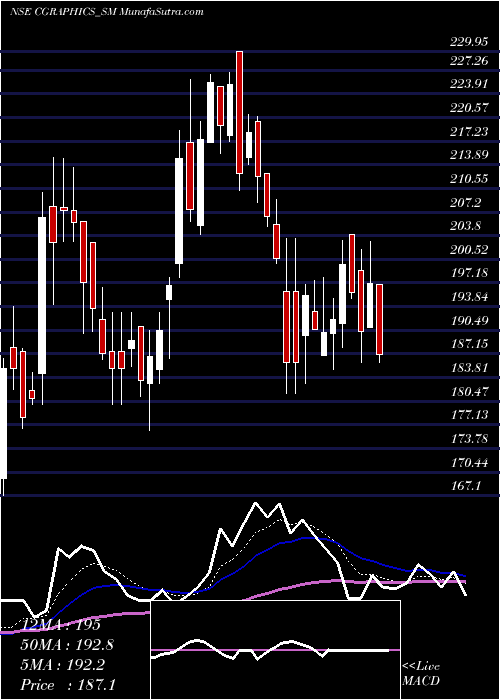Click the 207.2 price axis label

tap(466, 203)
